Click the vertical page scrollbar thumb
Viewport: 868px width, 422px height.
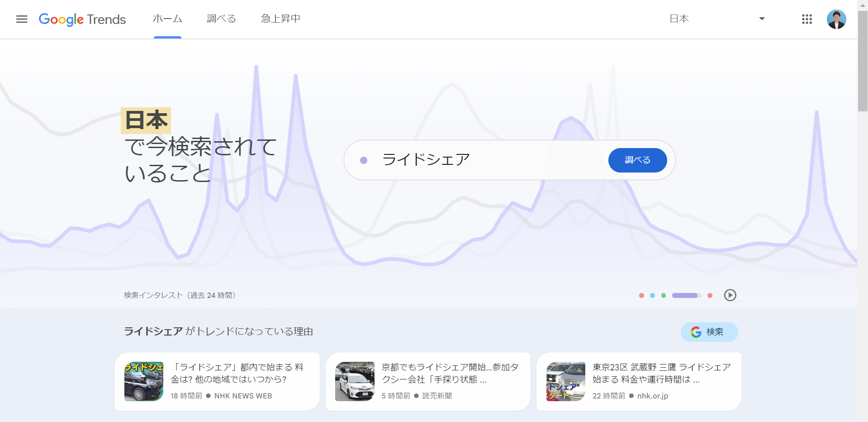click(x=863, y=61)
